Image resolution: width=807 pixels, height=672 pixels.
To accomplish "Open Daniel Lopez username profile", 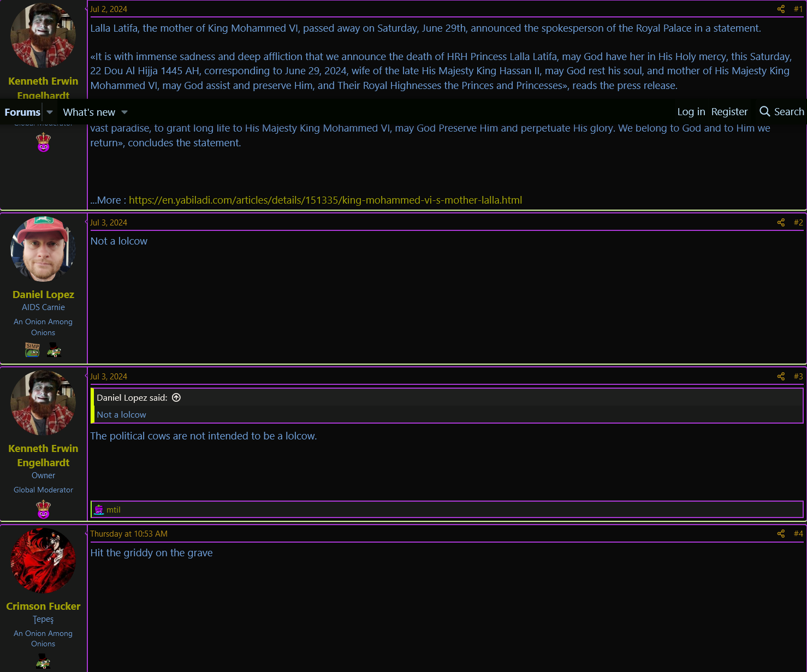I will pos(43,294).
